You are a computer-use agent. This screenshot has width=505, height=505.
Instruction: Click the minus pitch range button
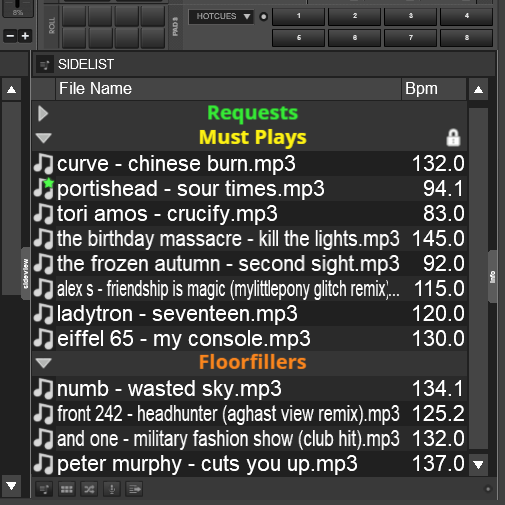[10, 36]
